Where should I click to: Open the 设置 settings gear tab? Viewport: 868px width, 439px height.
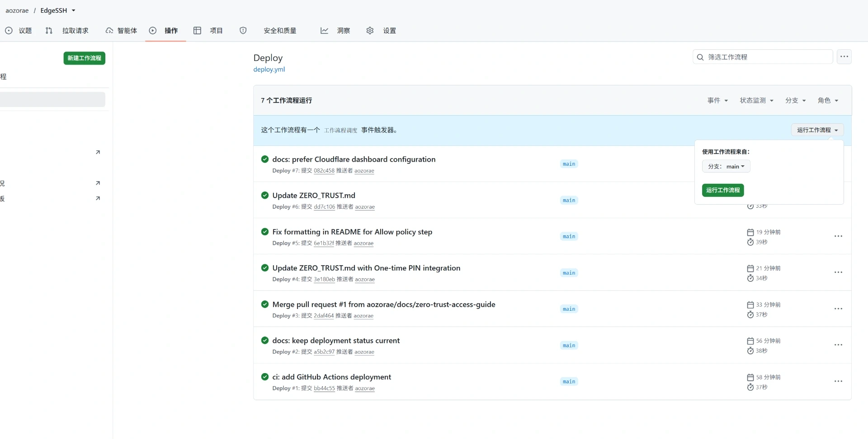(381, 31)
